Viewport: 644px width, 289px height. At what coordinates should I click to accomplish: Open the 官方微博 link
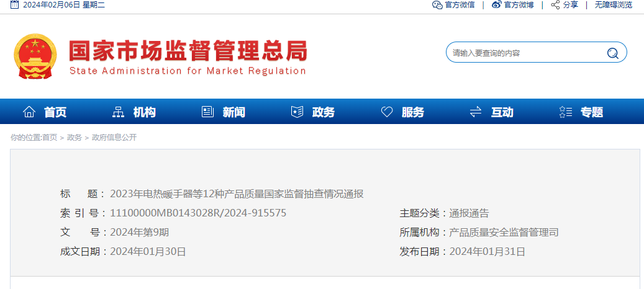click(519, 5)
